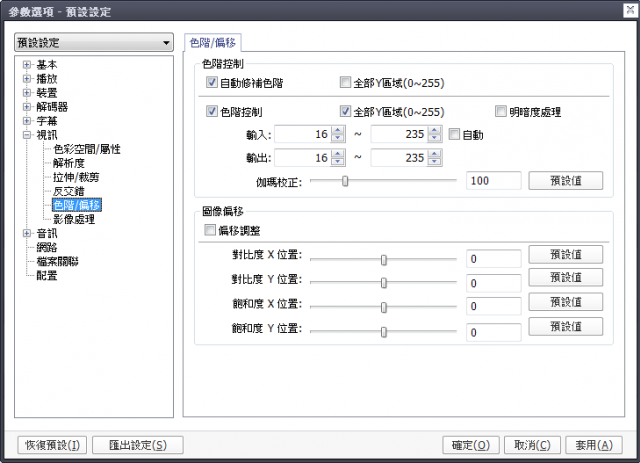640x463 pixels.
Task: Increase 輸入 minimum value with up arrow
Action: pyautogui.click(x=338, y=130)
